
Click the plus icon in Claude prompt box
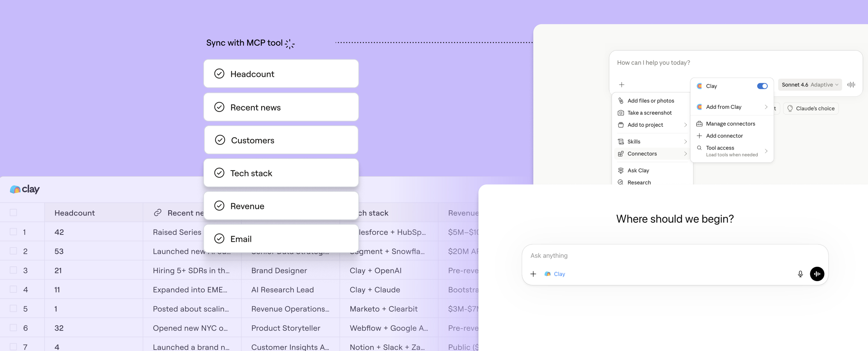pyautogui.click(x=622, y=85)
